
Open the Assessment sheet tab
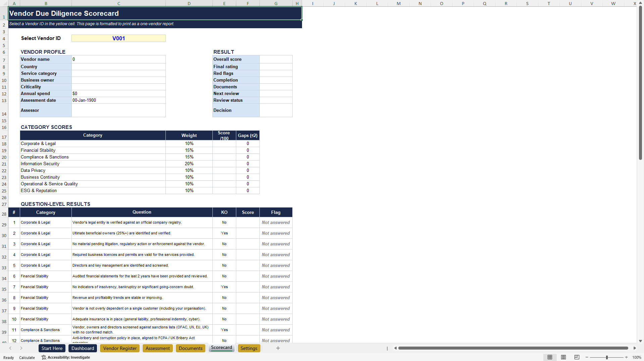pos(158,348)
